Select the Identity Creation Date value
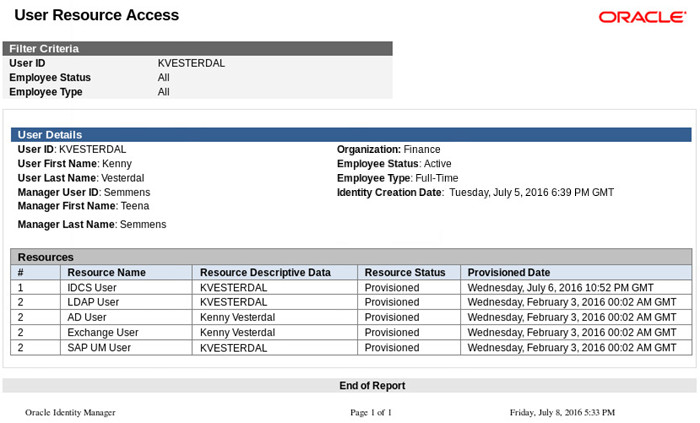 pos(531,192)
